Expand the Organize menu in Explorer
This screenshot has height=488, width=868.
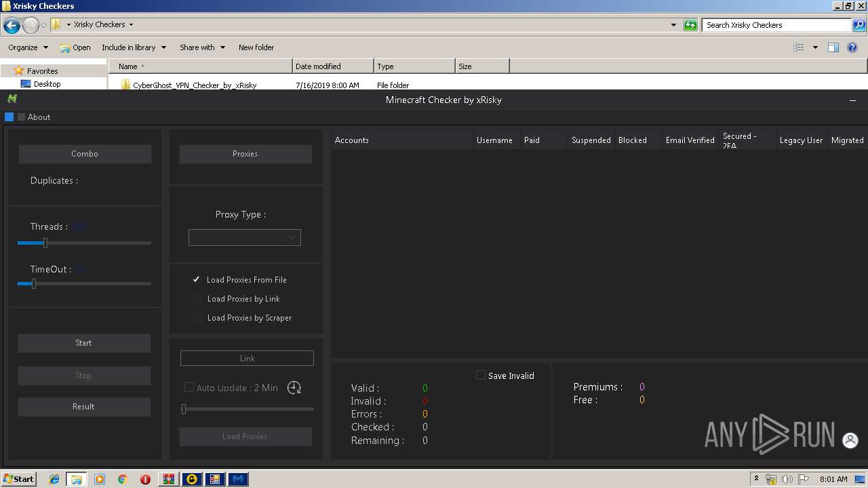28,47
